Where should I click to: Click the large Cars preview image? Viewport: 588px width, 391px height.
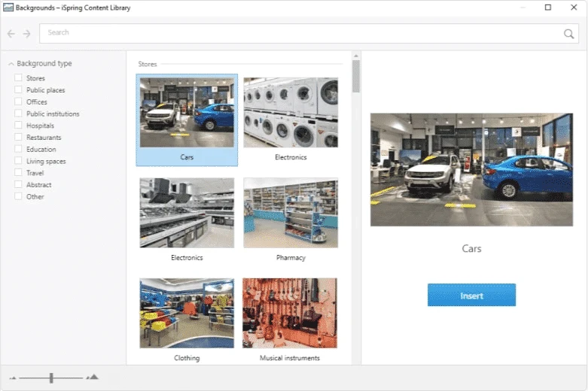tap(471, 170)
